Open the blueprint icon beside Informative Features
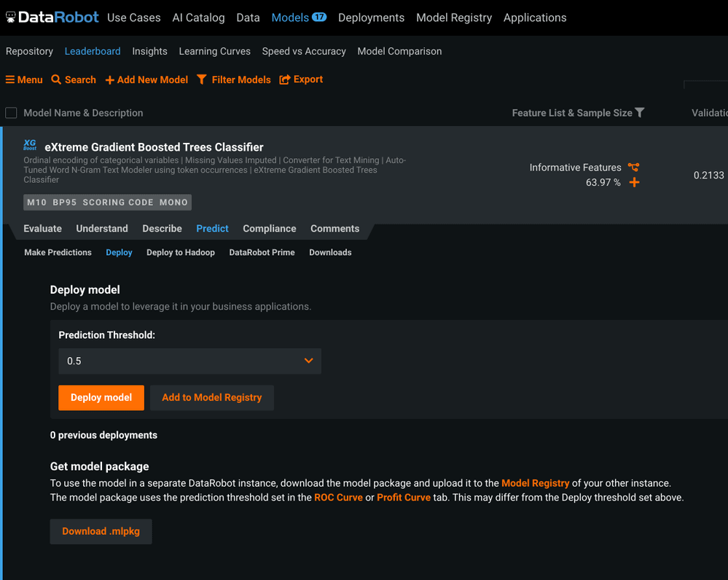728x580 pixels. [x=634, y=167]
